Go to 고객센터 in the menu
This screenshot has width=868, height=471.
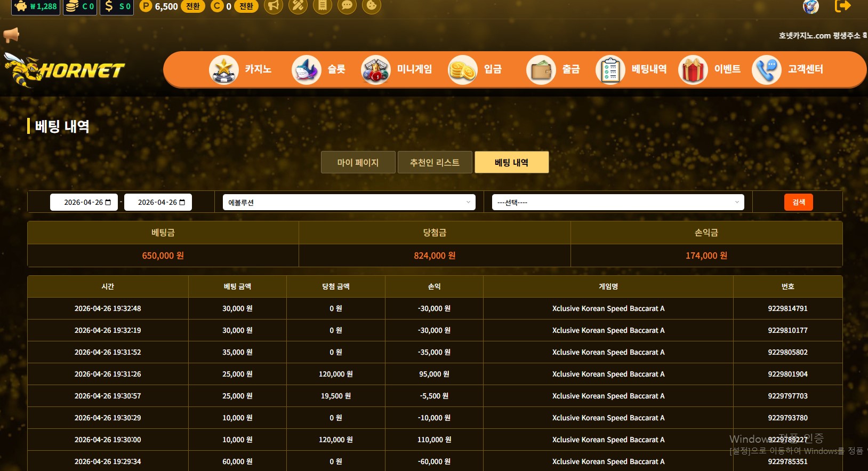pos(788,69)
